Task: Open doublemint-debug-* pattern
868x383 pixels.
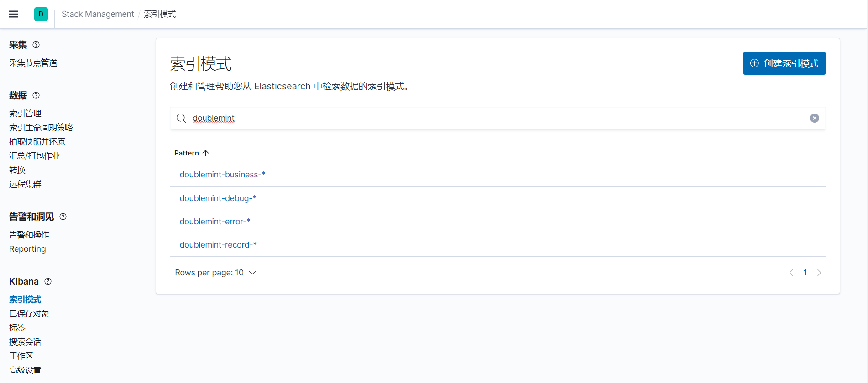Action: click(x=218, y=198)
